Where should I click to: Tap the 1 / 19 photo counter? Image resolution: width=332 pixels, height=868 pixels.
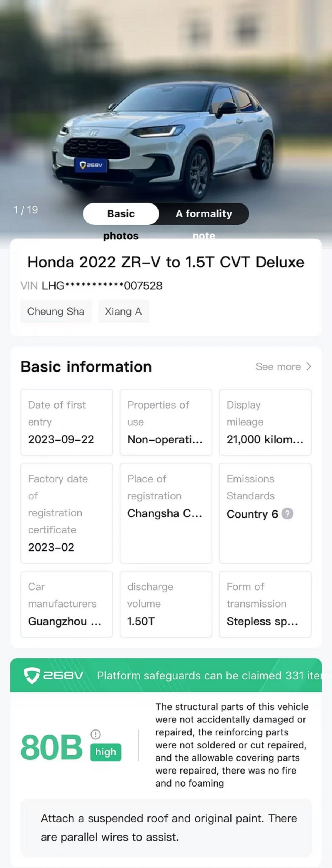(26, 210)
